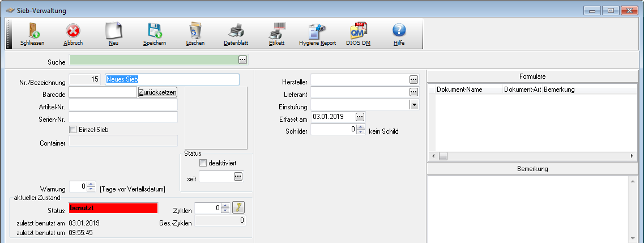644x243 pixels.
Task: Click the Formulare list left scroll arrow
Action: [x=432, y=156]
